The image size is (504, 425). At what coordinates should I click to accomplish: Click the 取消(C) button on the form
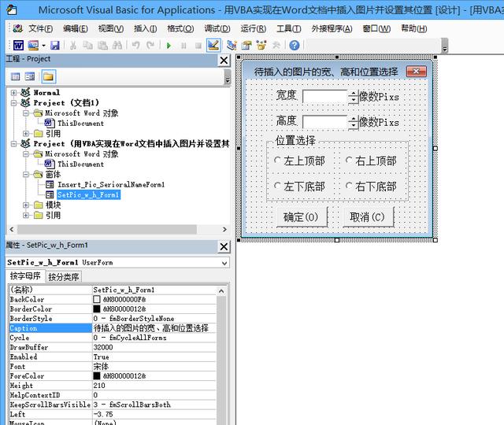pos(368,217)
